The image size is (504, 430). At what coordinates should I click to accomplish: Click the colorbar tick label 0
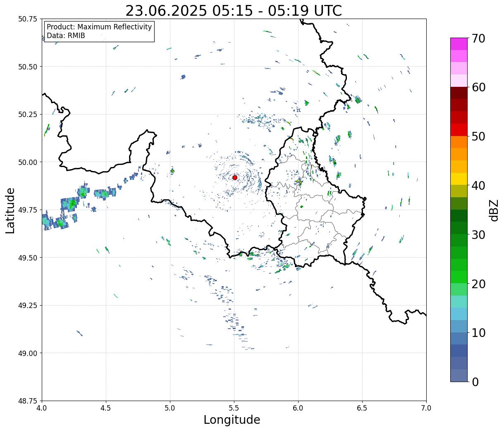(x=475, y=382)
